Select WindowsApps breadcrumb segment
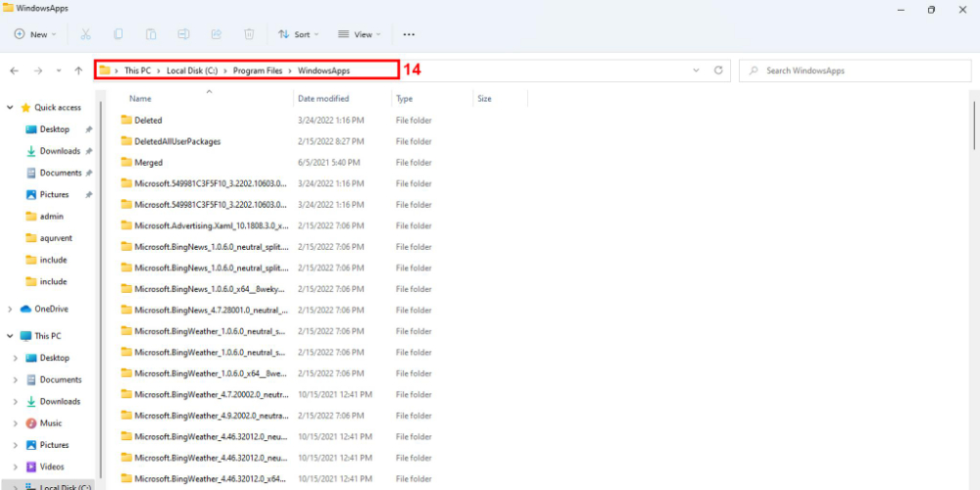 pos(323,71)
